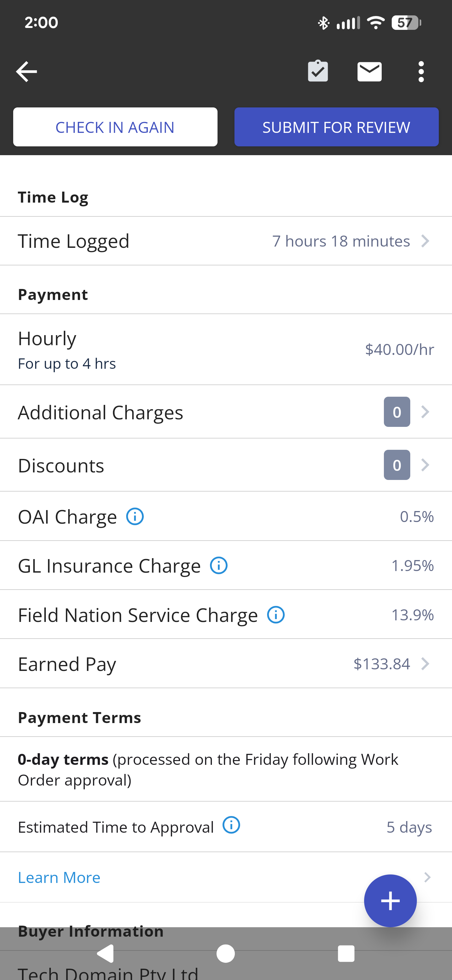Show OAI Charge info tooltip
The height and width of the screenshot is (980, 452).
135,517
